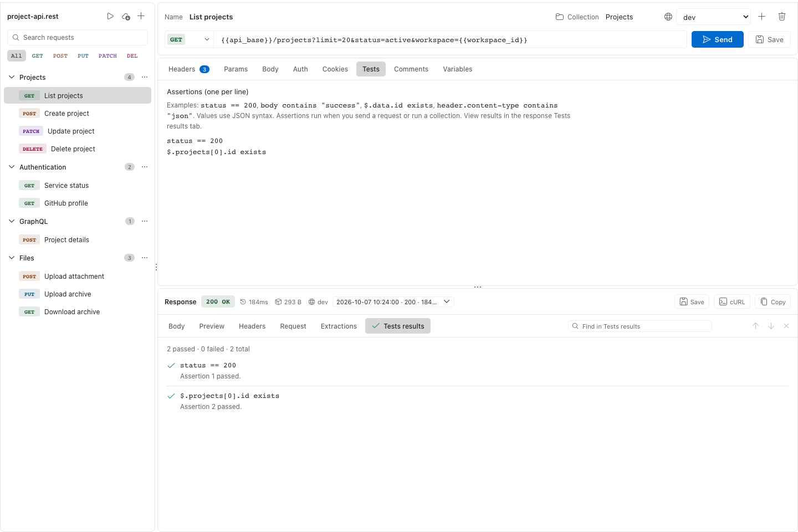798x532 pixels.
Task: Switch to the Params tab
Action: pos(236,69)
